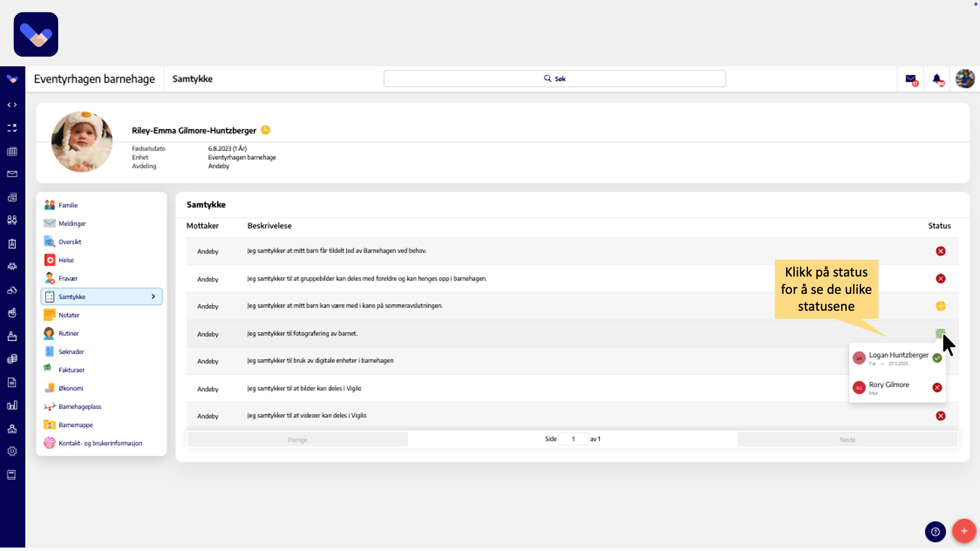The width and height of the screenshot is (980, 551).
Task: Click the red plus floating button
Action: (964, 532)
